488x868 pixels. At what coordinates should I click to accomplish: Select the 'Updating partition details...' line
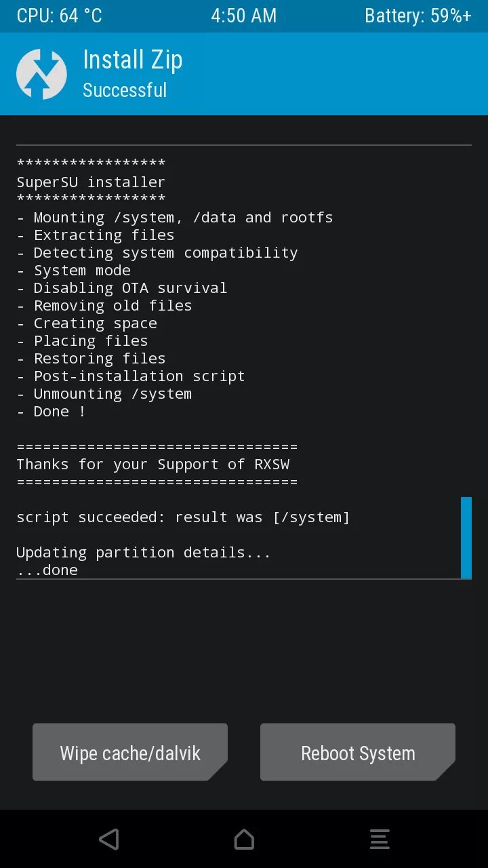(x=144, y=552)
